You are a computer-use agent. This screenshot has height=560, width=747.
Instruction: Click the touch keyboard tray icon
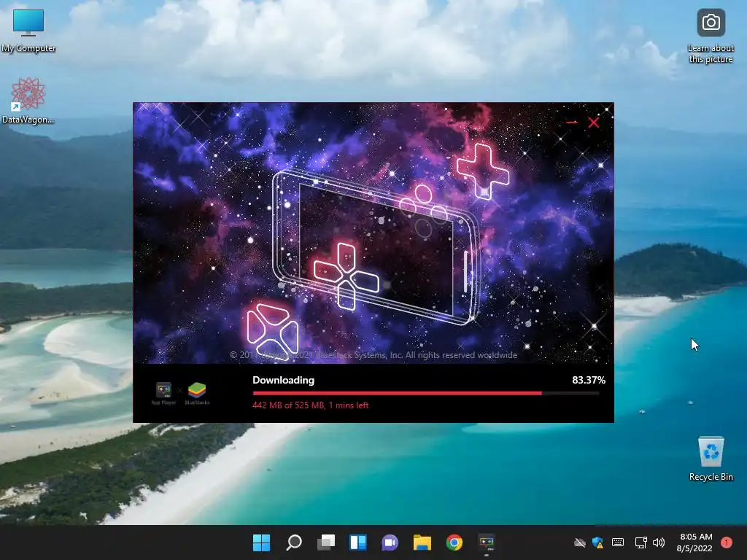coord(618,542)
